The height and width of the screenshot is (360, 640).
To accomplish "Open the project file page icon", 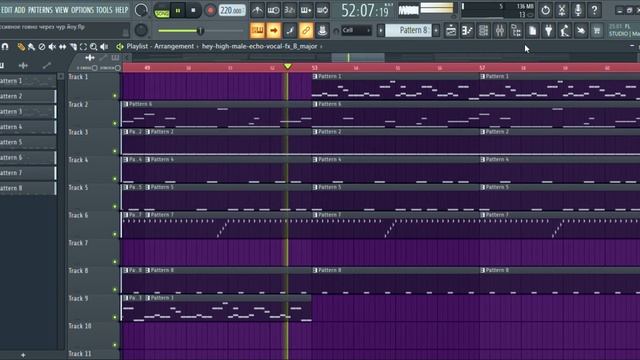I will coord(532,30).
